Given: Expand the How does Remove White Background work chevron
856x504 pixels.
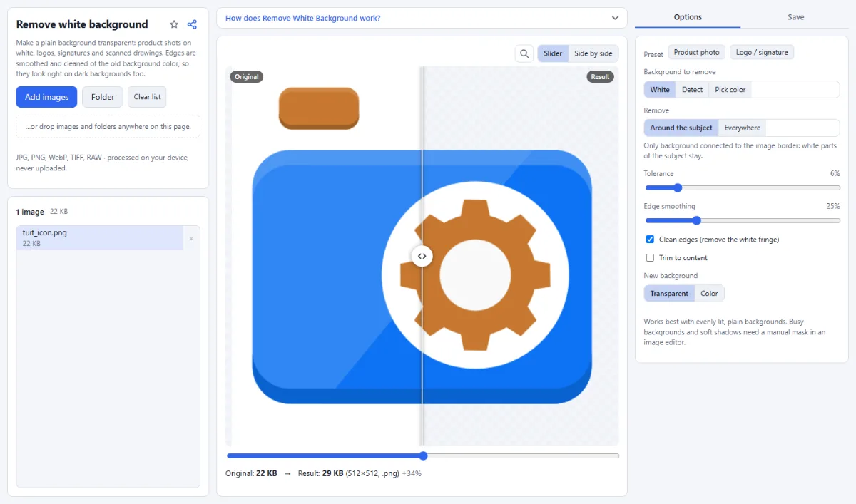Looking at the screenshot, I should [615, 18].
